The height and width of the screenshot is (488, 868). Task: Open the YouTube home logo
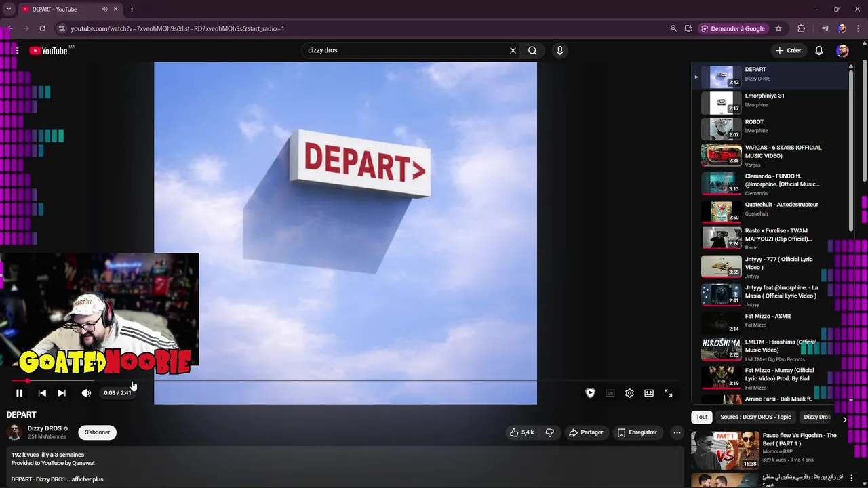48,51
